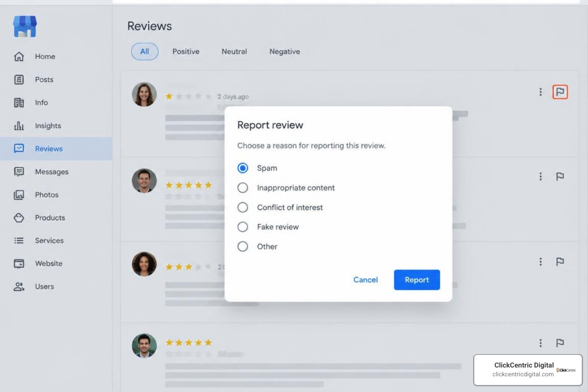Open the Insights bar chart icon
The width and height of the screenshot is (588, 392).
click(19, 126)
